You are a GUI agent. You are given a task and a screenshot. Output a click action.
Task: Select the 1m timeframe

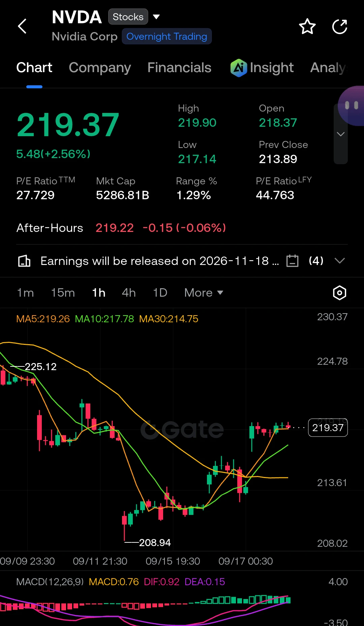[25, 293]
